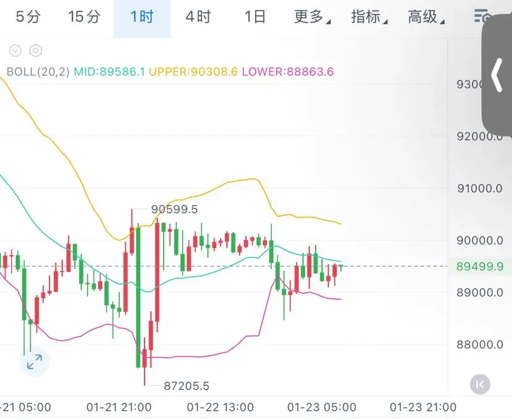Expand chart to fullscreen
512x420 pixels.
35,362
